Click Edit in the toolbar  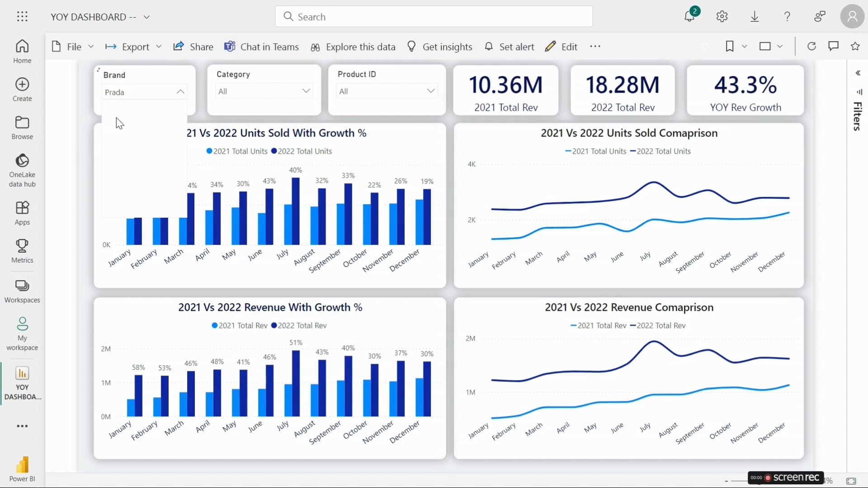click(561, 47)
